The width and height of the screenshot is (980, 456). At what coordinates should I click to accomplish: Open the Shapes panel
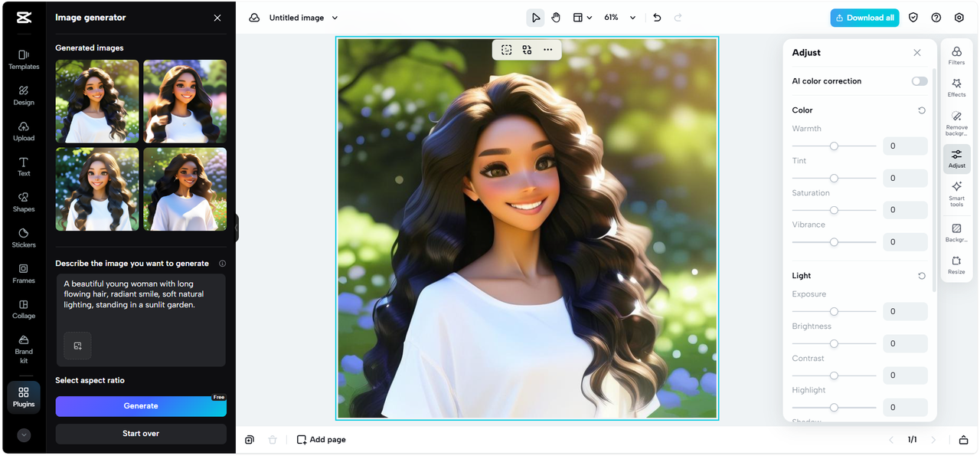pos(24,202)
